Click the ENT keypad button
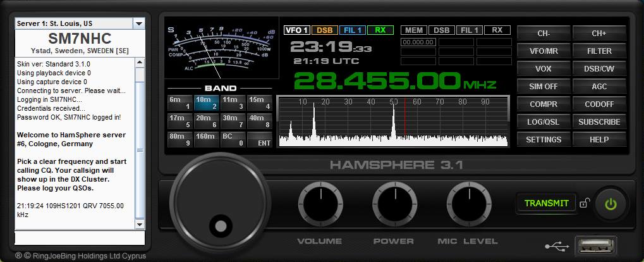The height and width of the screenshot is (262, 644). point(260,139)
